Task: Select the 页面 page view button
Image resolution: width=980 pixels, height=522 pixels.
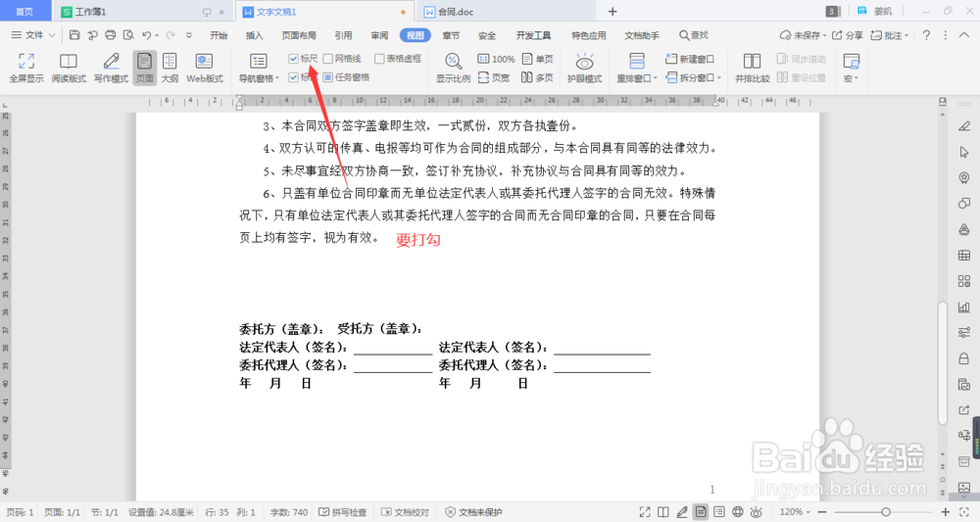Action: tap(144, 68)
